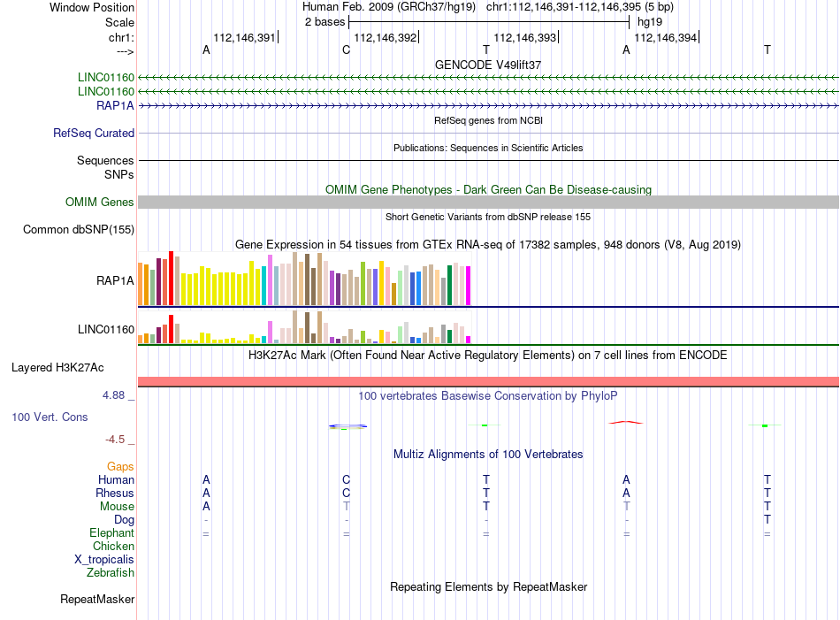The height and width of the screenshot is (620, 840).
Task: Click the 'C' base in the Human alignment row
Action: tap(346, 479)
